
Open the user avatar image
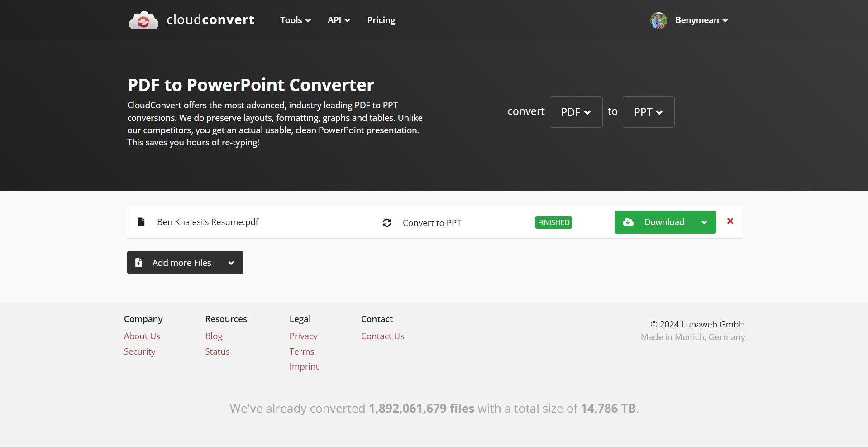click(x=658, y=20)
